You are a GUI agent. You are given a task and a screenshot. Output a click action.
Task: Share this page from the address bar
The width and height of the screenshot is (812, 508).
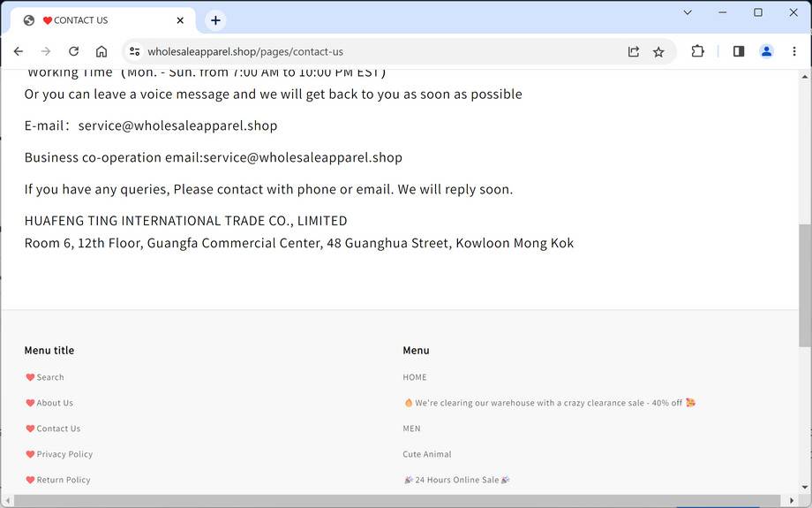click(634, 51)
